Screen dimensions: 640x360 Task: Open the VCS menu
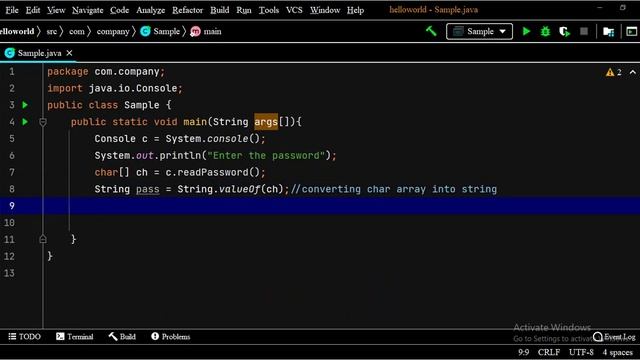294,10
